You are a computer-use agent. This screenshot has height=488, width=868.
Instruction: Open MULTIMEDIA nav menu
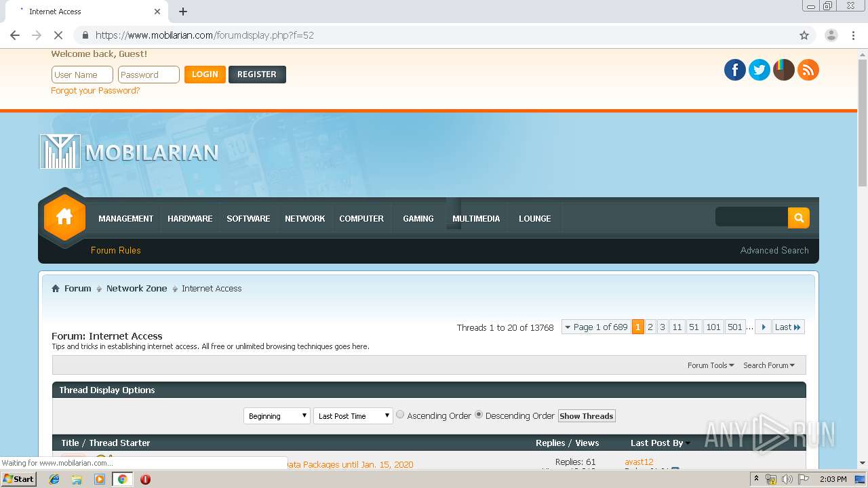pos(476,218)
